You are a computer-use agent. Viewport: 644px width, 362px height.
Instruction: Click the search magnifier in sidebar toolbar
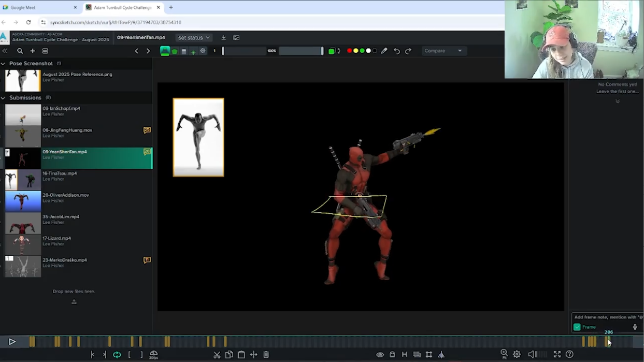[x=20, y=51]
